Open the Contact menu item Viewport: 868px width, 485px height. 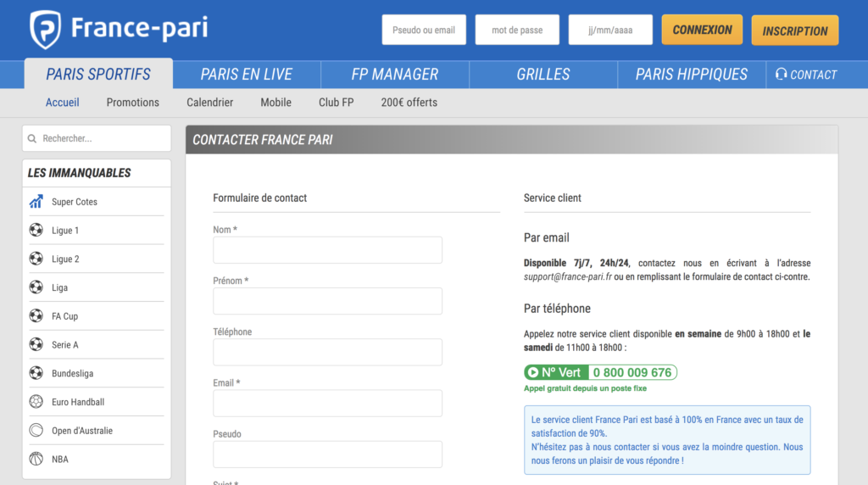click(806, 74)
